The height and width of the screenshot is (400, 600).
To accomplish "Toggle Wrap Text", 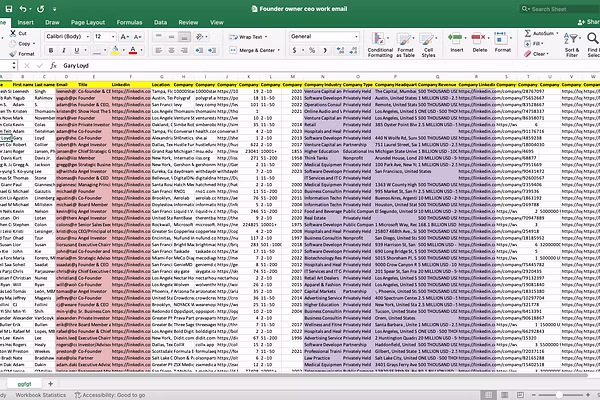I will (248, 37).
